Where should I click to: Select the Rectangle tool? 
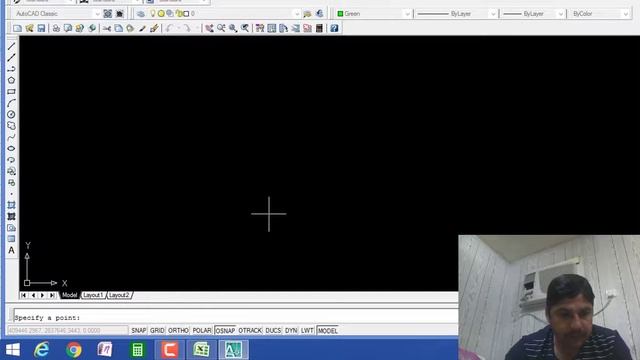click(11, 92)
